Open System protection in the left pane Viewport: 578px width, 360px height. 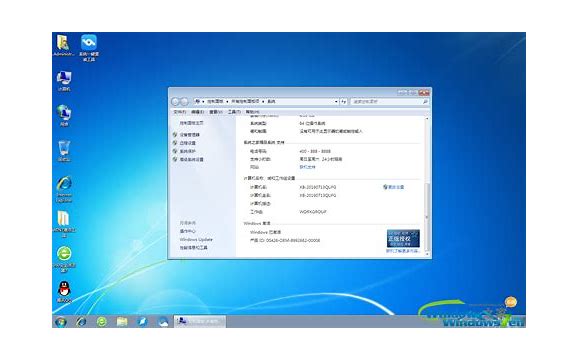188,151
